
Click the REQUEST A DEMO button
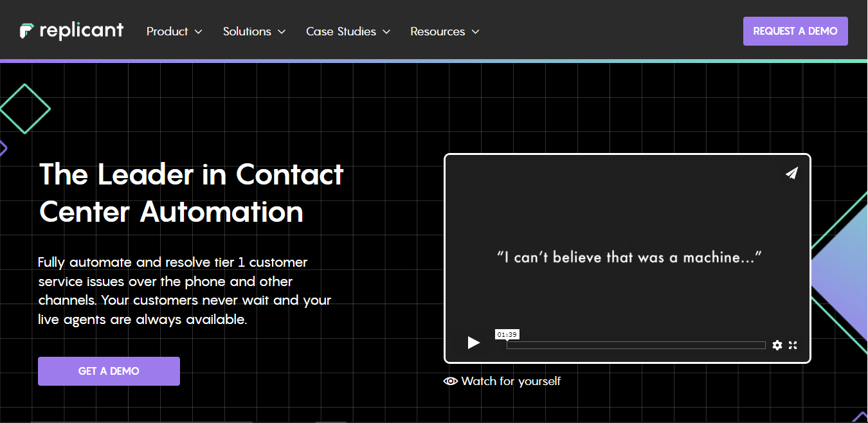pyautogui.click(x=795, y=31)
